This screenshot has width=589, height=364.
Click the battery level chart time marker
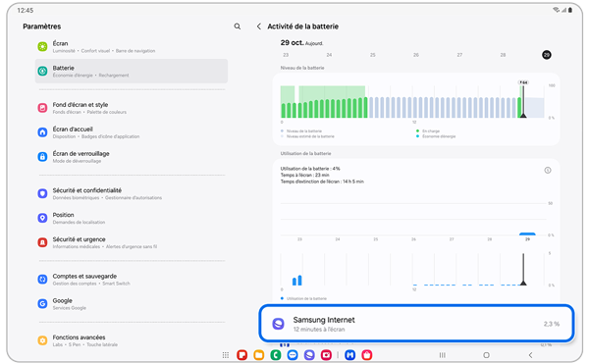coord(523,99)
